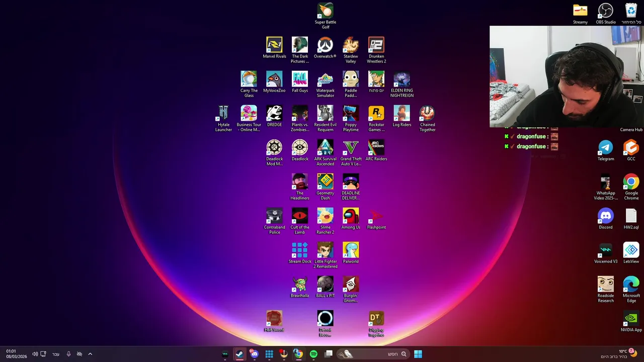Select the Cult of the Lamb icon

(300, 221)
